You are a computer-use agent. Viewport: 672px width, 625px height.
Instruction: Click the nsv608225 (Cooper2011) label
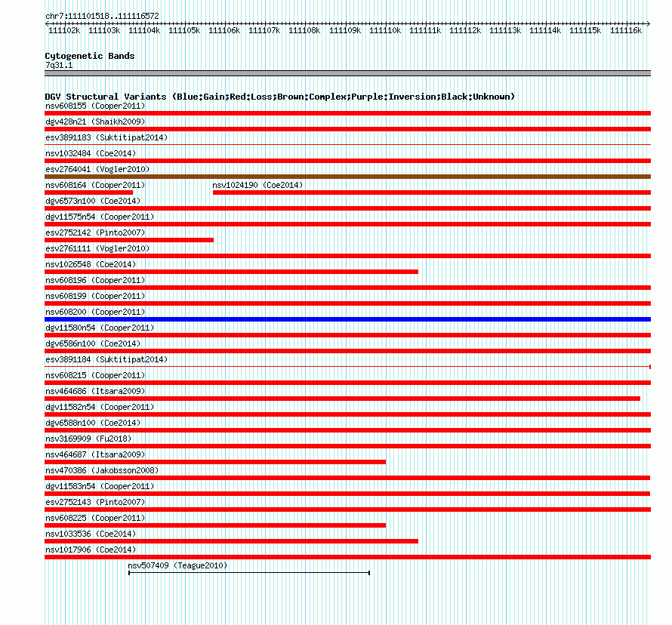[95, 518]
